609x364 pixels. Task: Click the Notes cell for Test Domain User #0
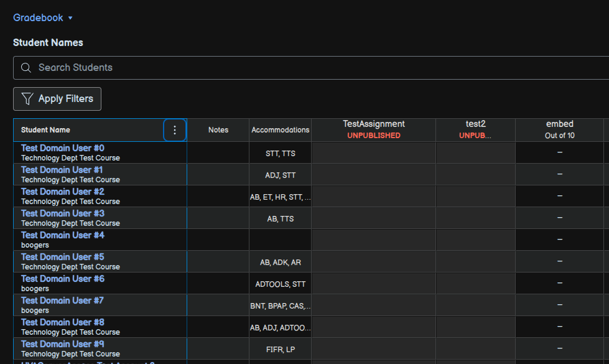pyautogui.click(x=218, y=152)
